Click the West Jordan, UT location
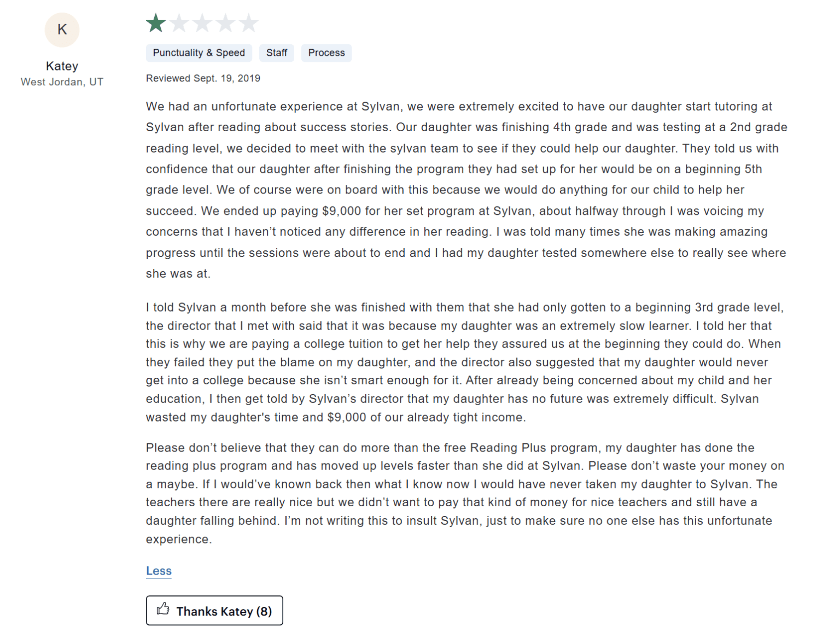The height and width of the screenshot is (632, 840). 62,82
